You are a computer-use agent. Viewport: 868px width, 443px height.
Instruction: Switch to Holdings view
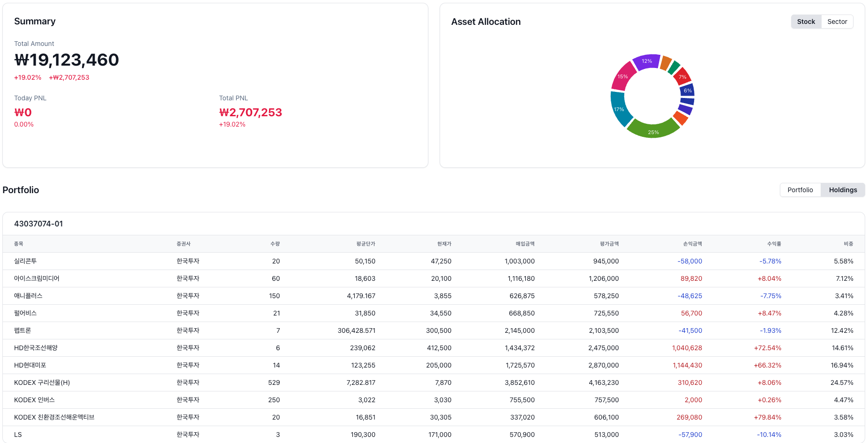843,190
